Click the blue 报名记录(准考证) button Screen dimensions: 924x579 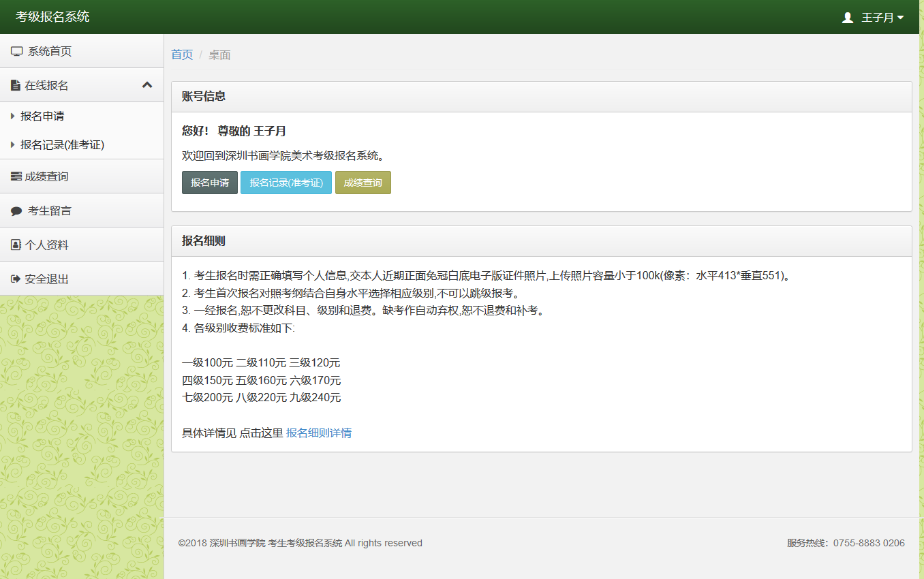tap(286, 183)
